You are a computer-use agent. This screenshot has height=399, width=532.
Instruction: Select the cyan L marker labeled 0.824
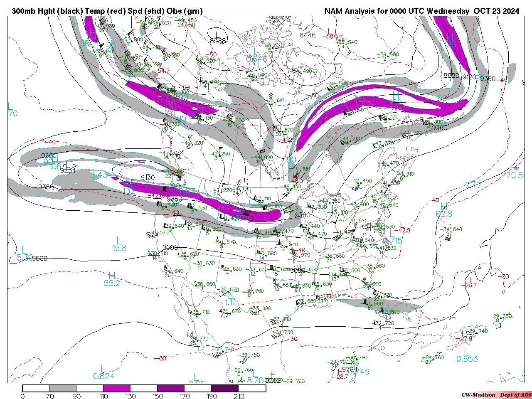pos(103,369)
